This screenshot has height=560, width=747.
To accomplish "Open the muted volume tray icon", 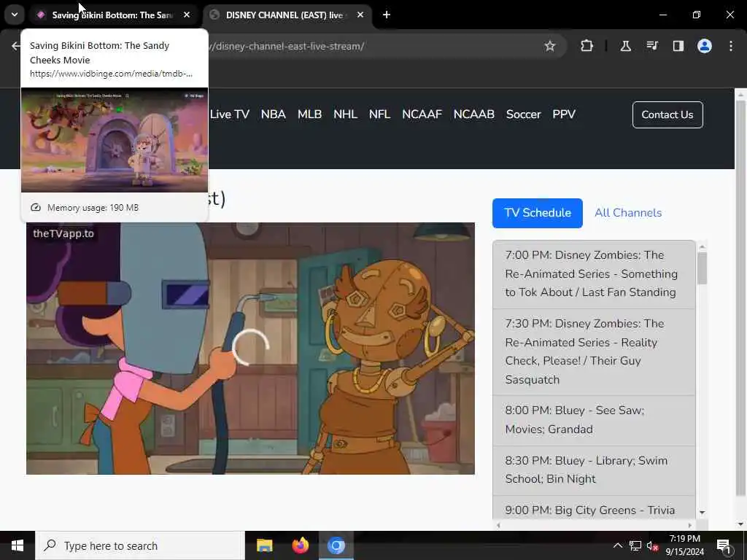I will pos(652,546).
